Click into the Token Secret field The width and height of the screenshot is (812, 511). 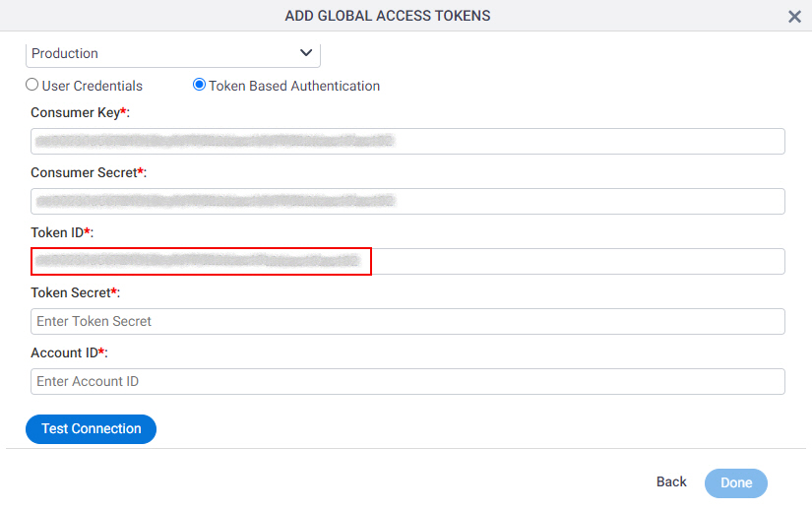[407, 321]
